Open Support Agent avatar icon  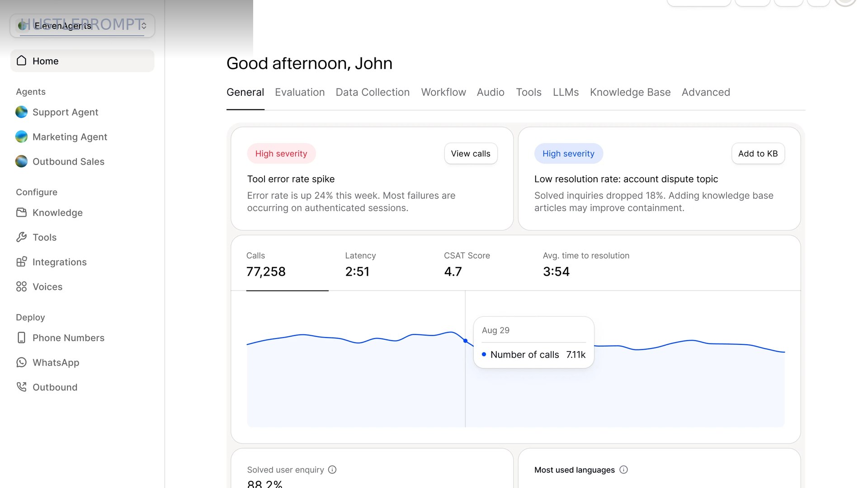click(21, 112)
